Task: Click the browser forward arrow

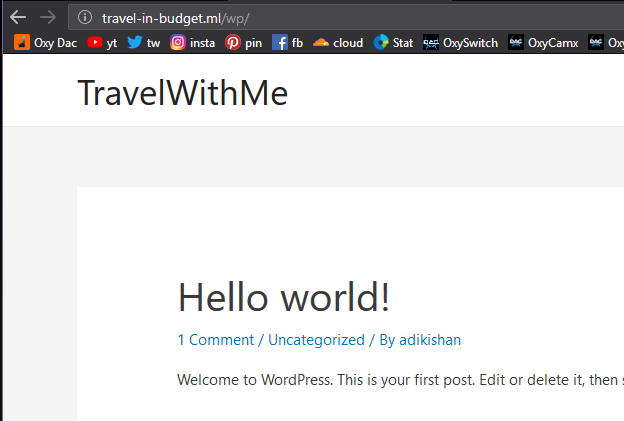Action: pyautogui.click(x=47, y=17)
